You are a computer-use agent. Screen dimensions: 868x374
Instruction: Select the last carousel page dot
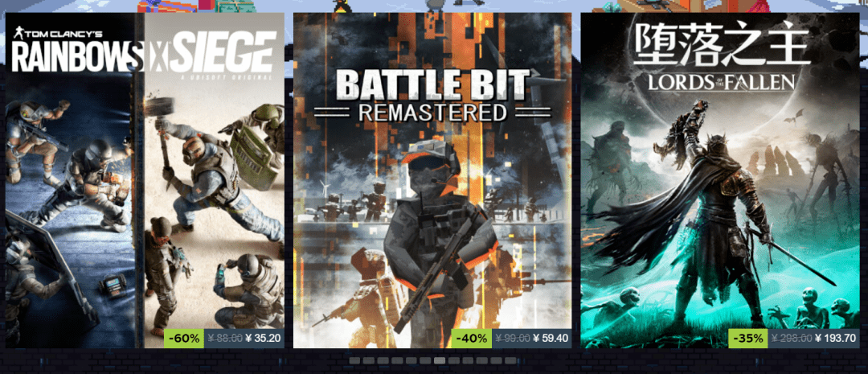click(x=510, y=360)
